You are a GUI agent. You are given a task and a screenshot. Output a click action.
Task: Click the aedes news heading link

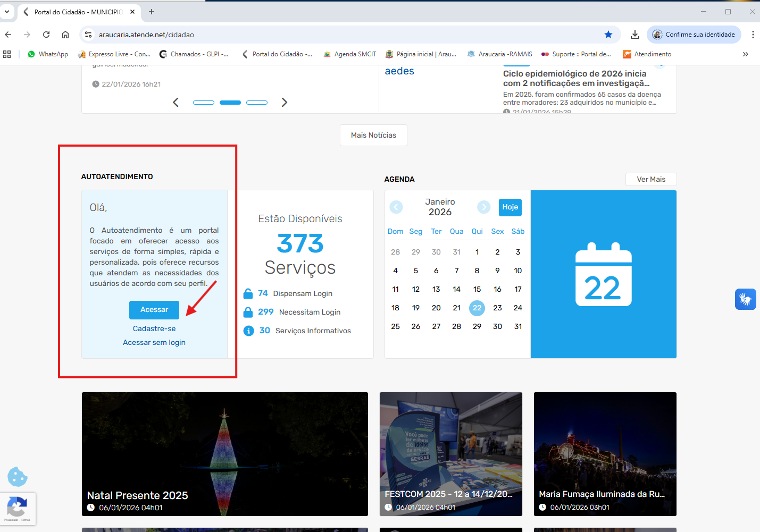pos(399,71)
